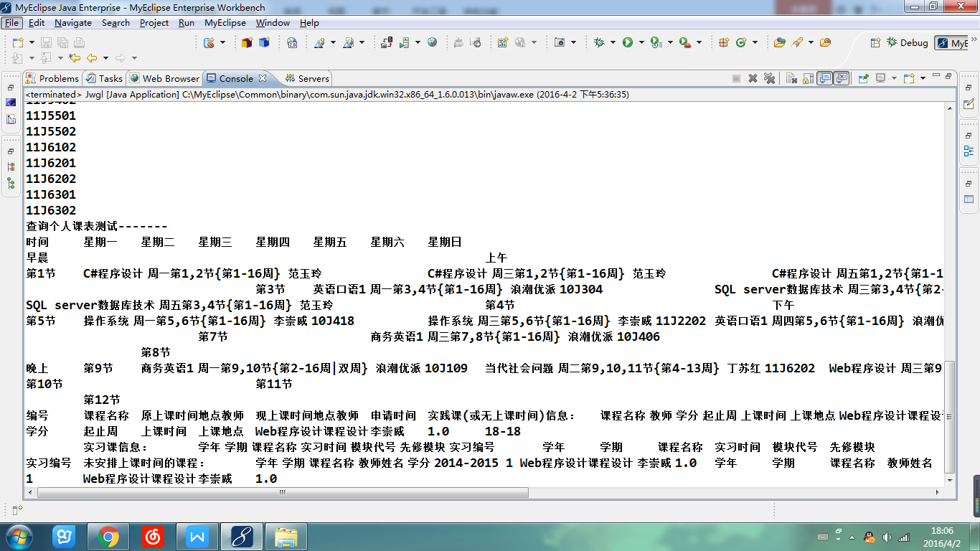Open the Window menu
The height and width of the screenshot is (551, 980).
pos(273,23)
